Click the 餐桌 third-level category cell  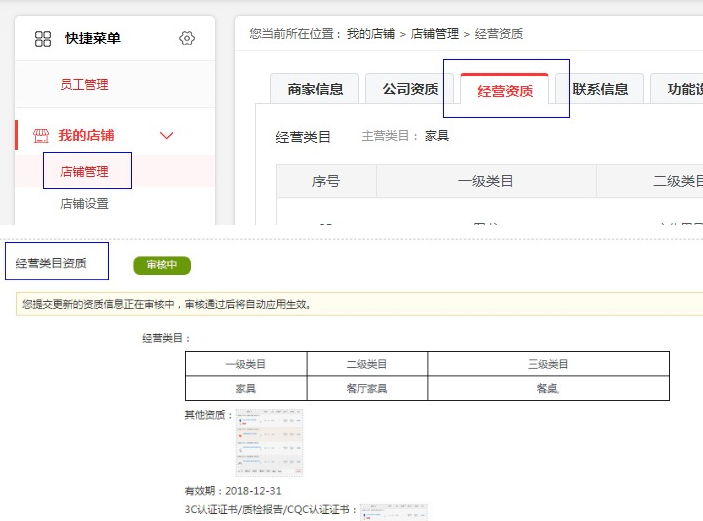coord(548,388)
